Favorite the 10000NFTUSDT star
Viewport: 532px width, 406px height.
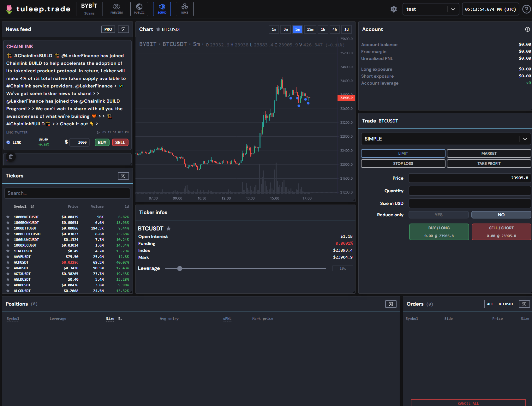point(8,217)
